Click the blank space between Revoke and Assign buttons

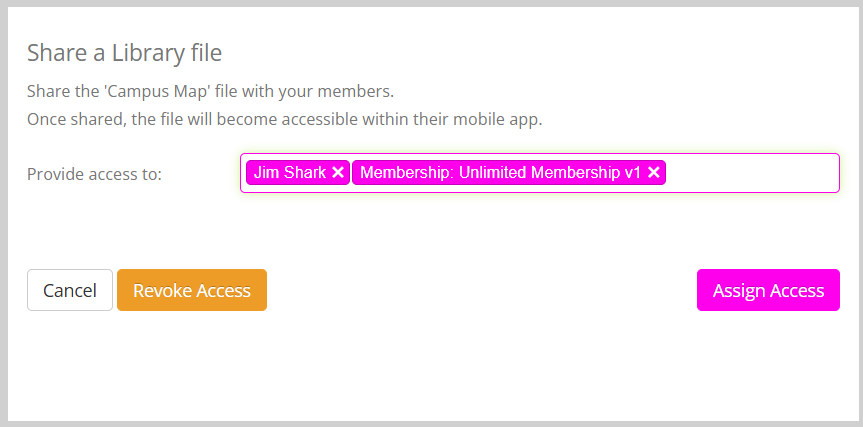pyautogui.click(x=480, y=290)
